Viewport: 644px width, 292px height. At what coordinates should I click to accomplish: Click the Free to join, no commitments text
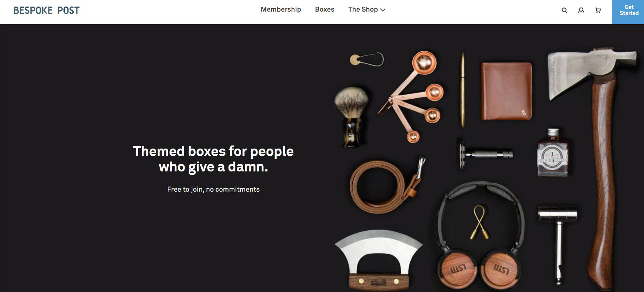coord(213,189)
